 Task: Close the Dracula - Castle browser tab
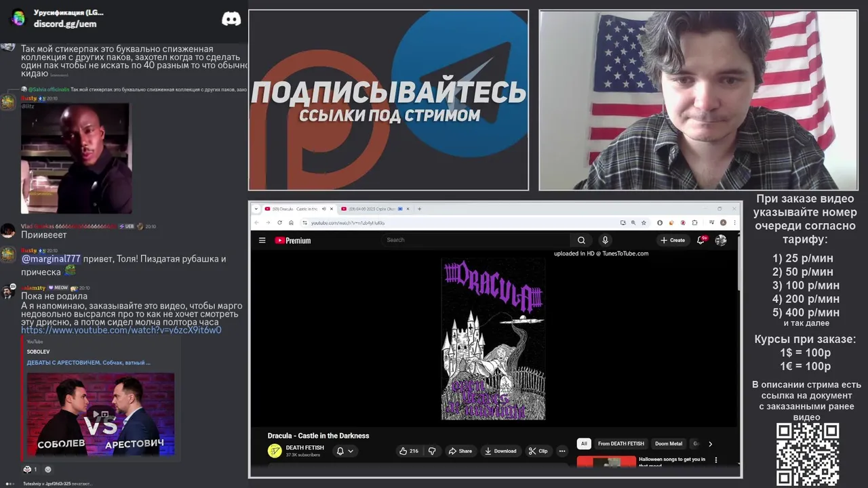pyautogui.click(x=332, y=209)
